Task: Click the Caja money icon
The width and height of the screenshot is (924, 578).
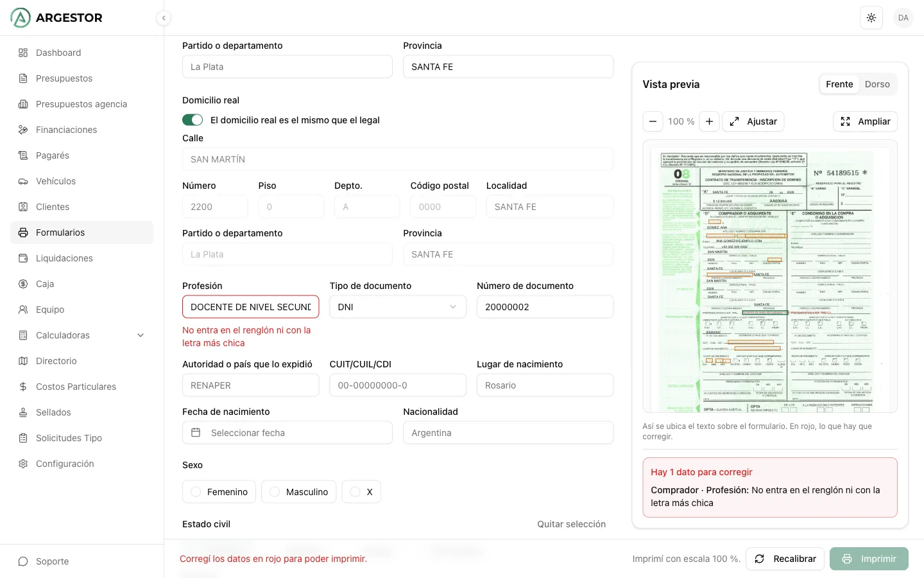Action: tap(23, 284)
